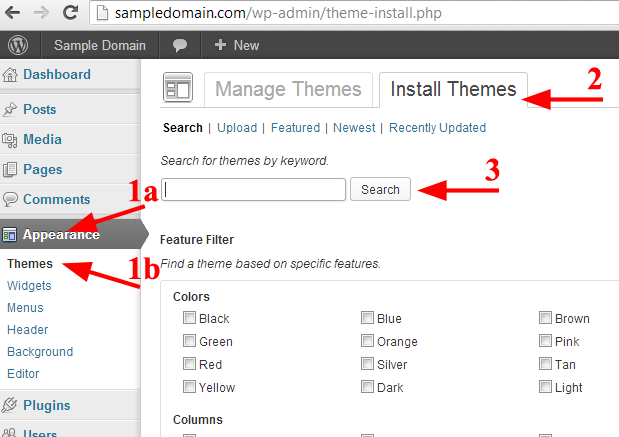Check the Black color checkbox
The width and height of the screenshot is (619, 437).
(x=189, y=318)
